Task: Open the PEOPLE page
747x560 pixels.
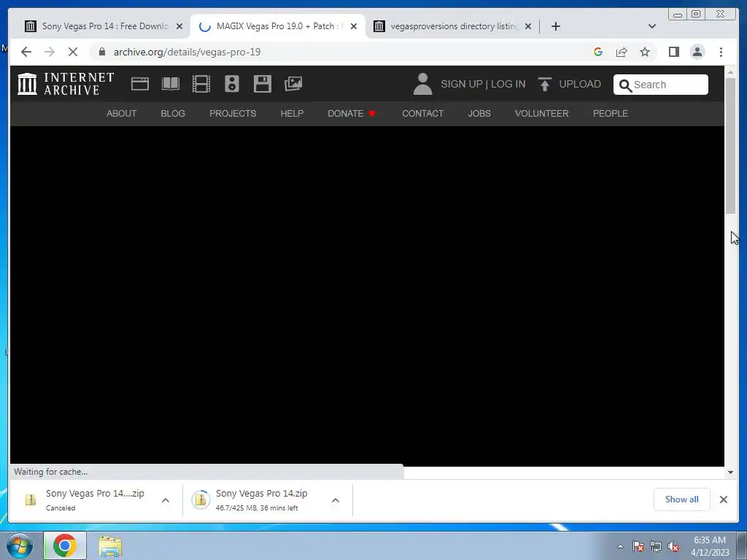Action: tap(611, 113)
